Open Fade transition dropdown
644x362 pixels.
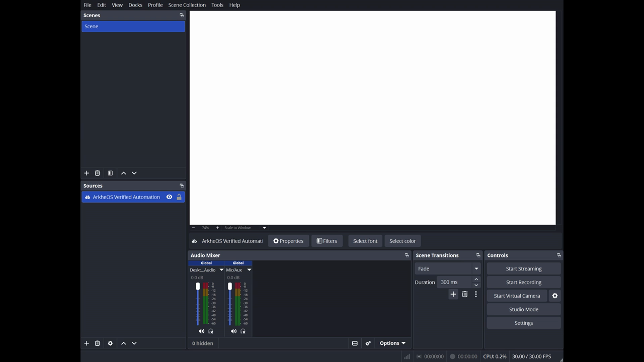(447, 268)
